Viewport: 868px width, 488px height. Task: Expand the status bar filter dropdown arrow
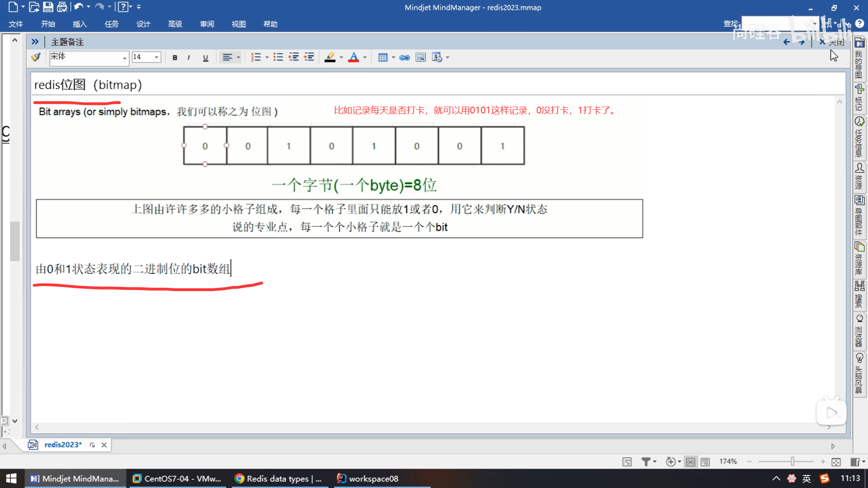(x=655, y=462)
